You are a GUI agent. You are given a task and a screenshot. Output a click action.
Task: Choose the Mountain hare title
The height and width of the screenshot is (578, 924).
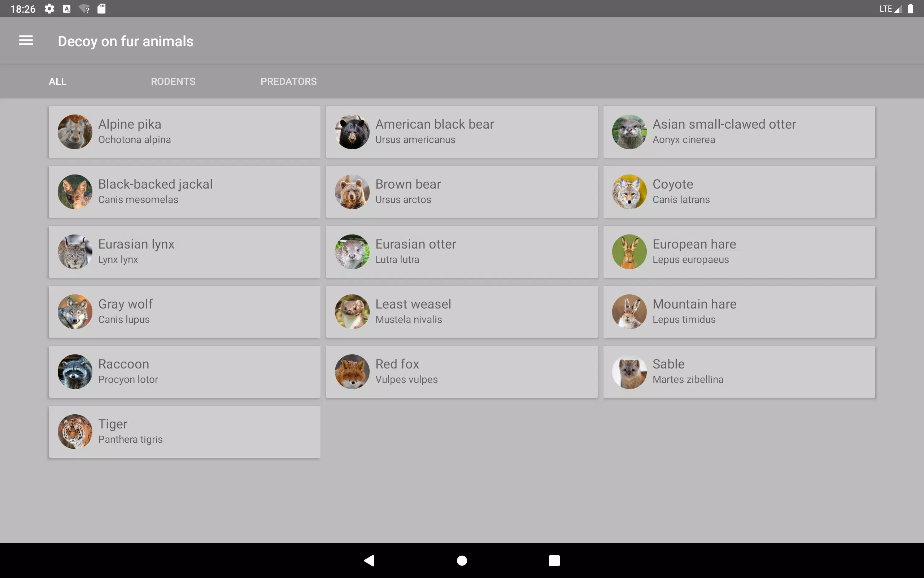[694, 304]
